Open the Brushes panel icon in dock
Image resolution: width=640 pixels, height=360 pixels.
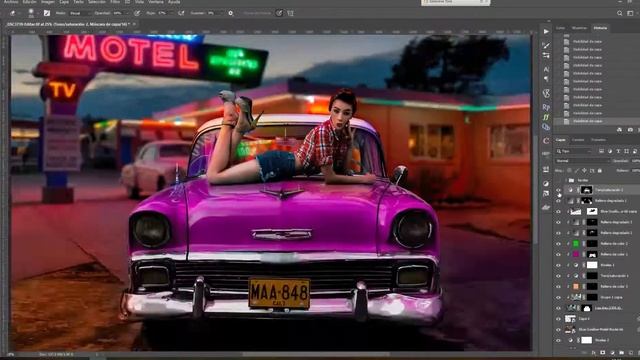546,45
